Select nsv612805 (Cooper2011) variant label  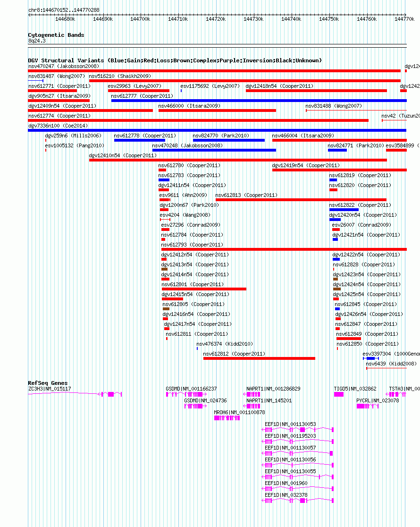pos(193,304)
